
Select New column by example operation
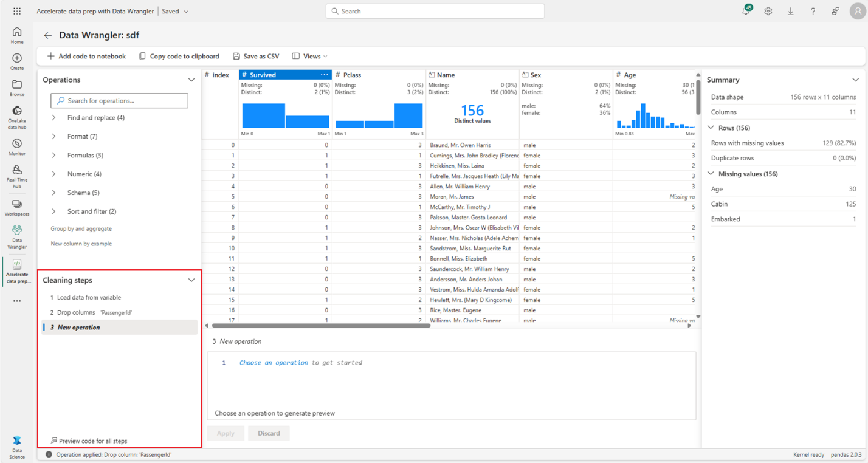(x=81, y=244)
